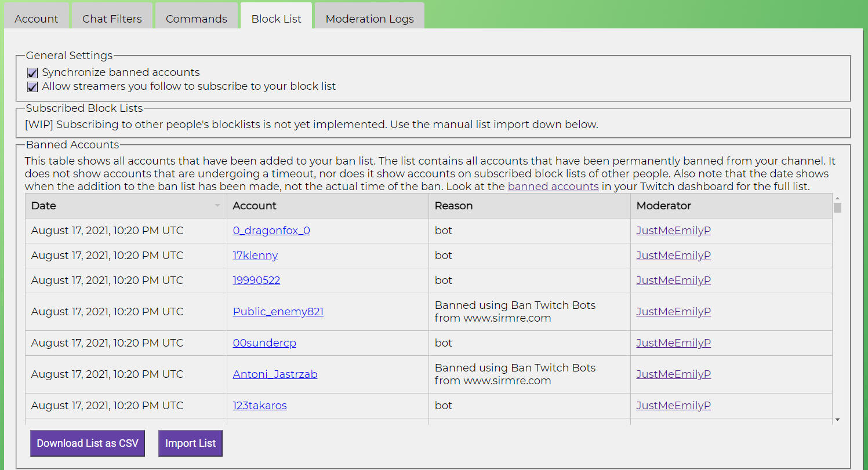Screen dimensions: 868x470
Task: Go to Moderation Logs tab
Action: coord(369,19)
